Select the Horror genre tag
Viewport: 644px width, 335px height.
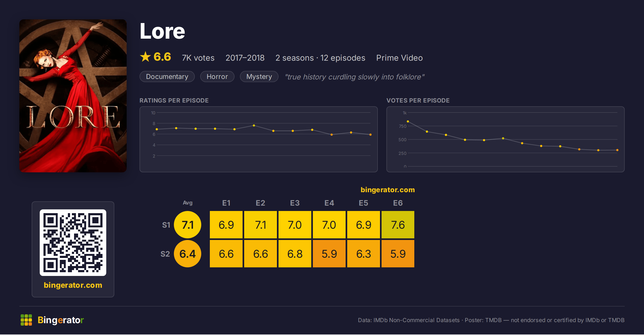pyautogui.click(x=217, y=77)
